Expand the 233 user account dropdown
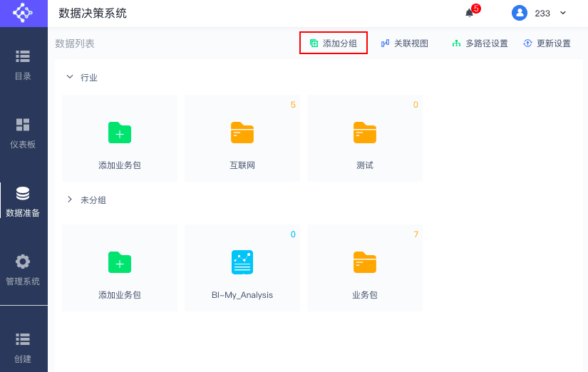 (x=563, y=13)
